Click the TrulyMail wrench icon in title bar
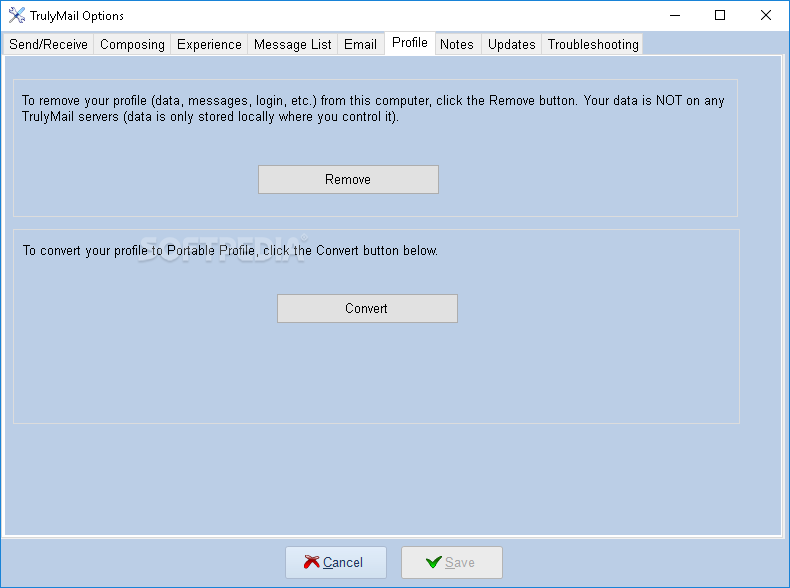Image resolution: width=790 pixels, height=588 pixels. pyautogui.click(x=17, y=15)
